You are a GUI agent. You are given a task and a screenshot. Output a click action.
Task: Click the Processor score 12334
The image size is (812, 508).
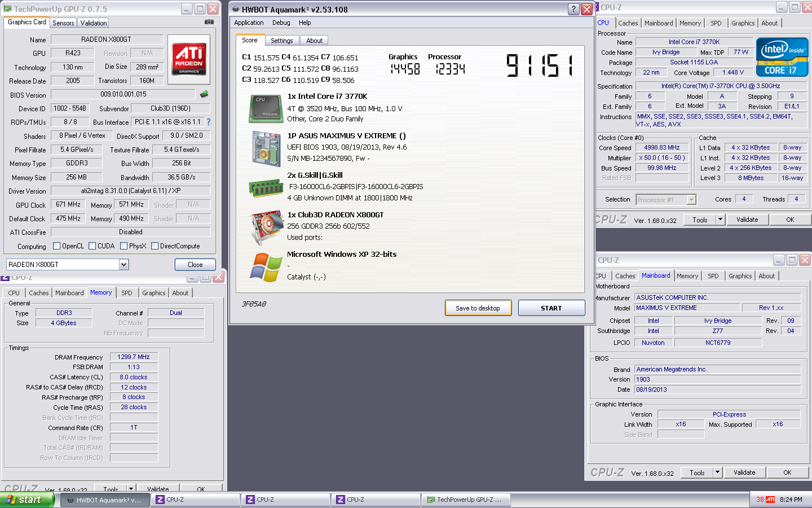(450, 69)
